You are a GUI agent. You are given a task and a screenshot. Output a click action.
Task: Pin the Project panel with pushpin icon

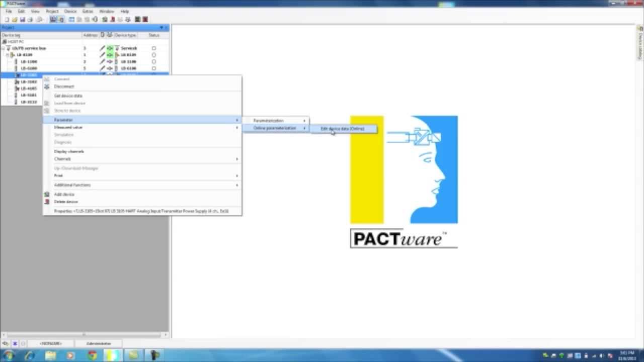(x=162, y=28)
